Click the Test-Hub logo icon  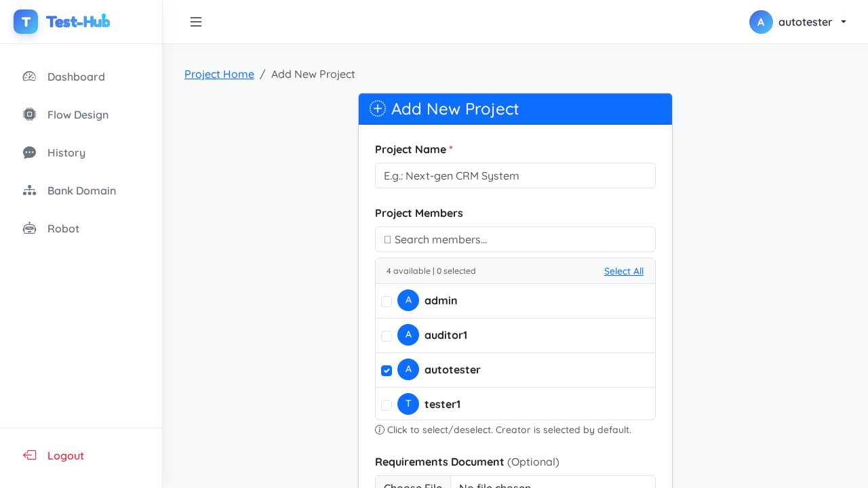coord(26,22)
